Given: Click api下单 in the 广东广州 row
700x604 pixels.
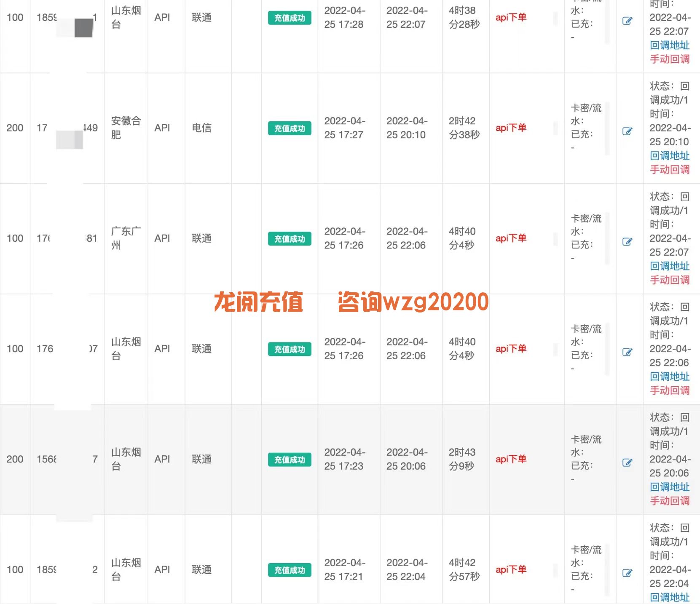Looking at the screenshot, I should tap(511, 238).
